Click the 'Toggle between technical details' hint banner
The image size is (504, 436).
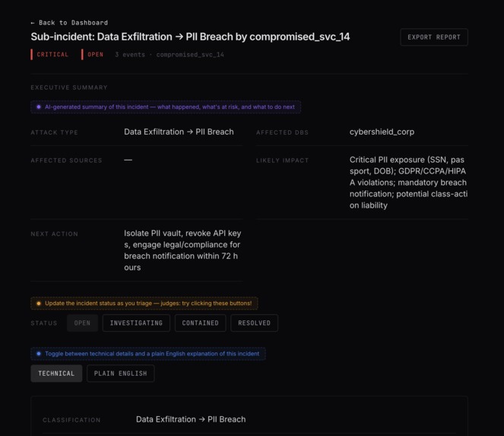pyautogui.click(x=148, y=354)
